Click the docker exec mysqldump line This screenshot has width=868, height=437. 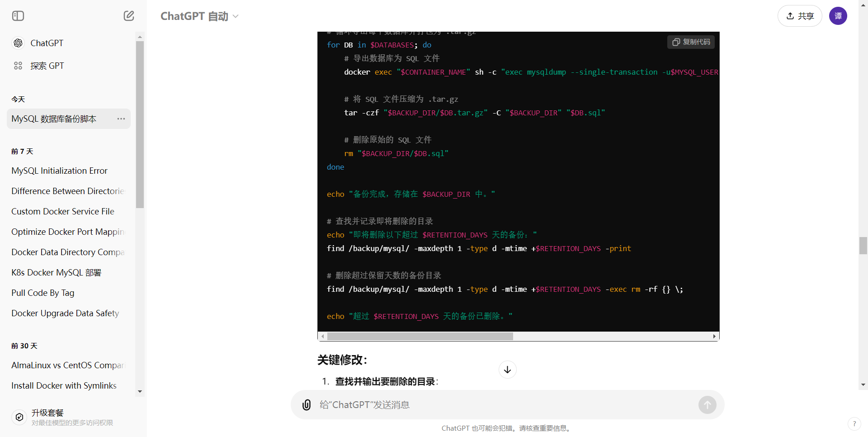(531, 72)
